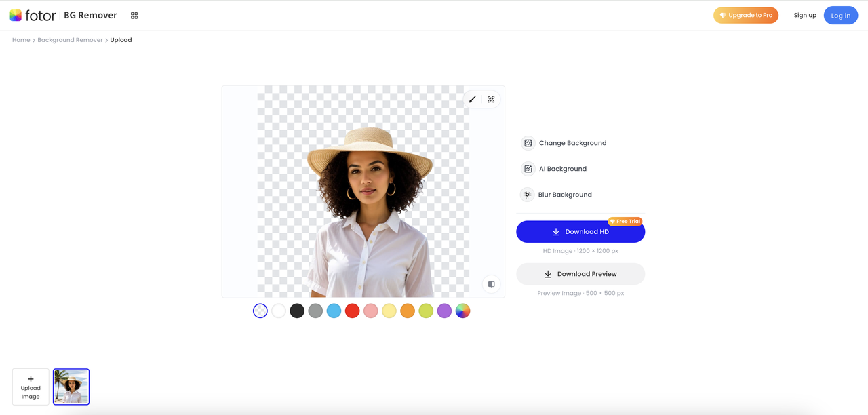This screenshot has height=415, width=868.
Task: Select the gray background swatch
Action: tap(315, 311)
